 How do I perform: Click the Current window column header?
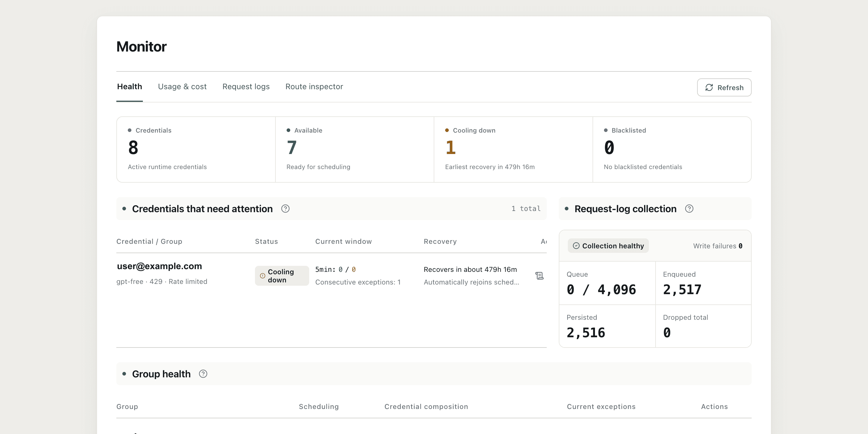[x=343, y=241]
